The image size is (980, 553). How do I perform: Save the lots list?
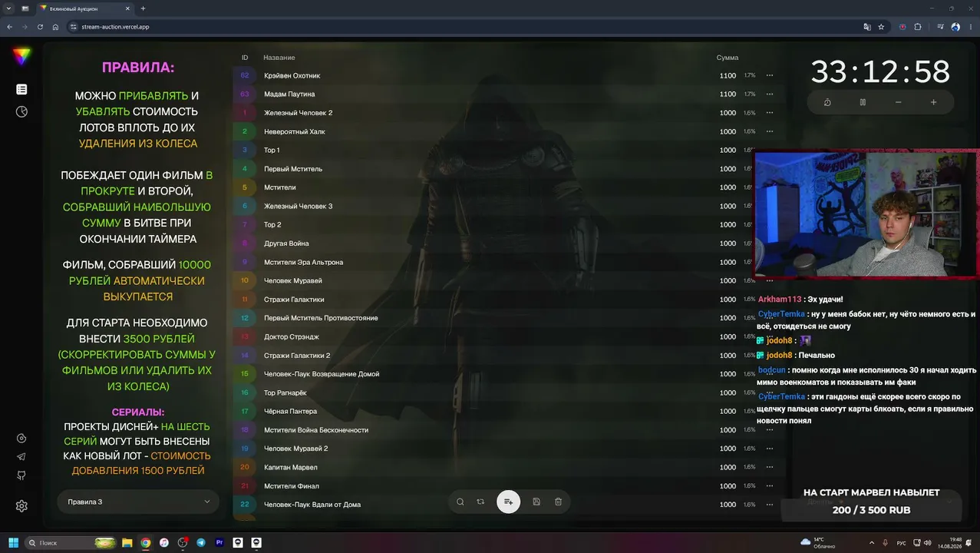click(536, 502)
